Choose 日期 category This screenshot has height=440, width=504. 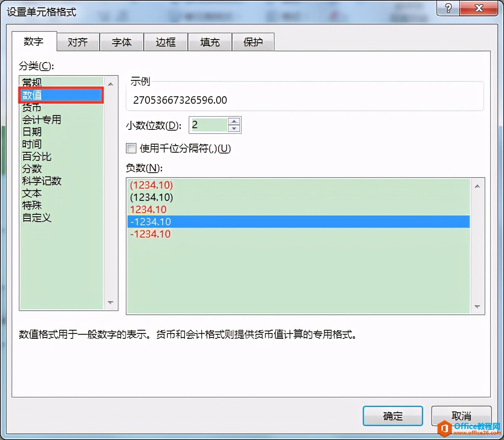coord(61,132)
